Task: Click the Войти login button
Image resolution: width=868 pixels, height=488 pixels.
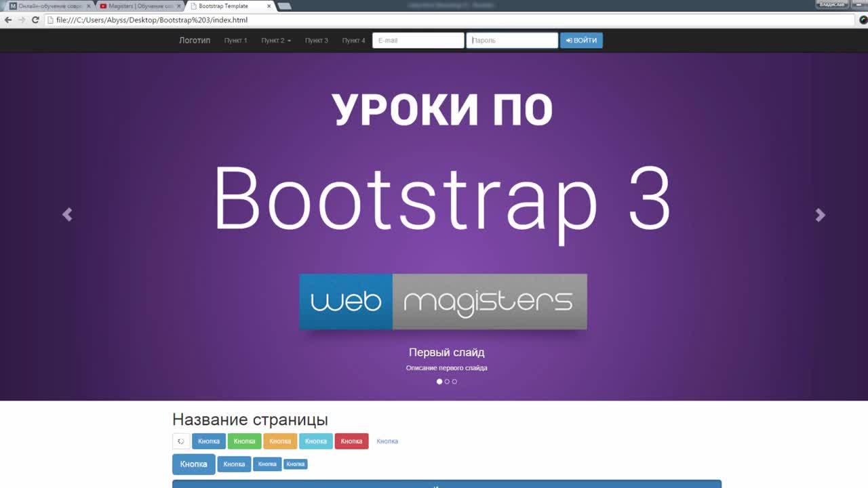Action: [581, 41]
